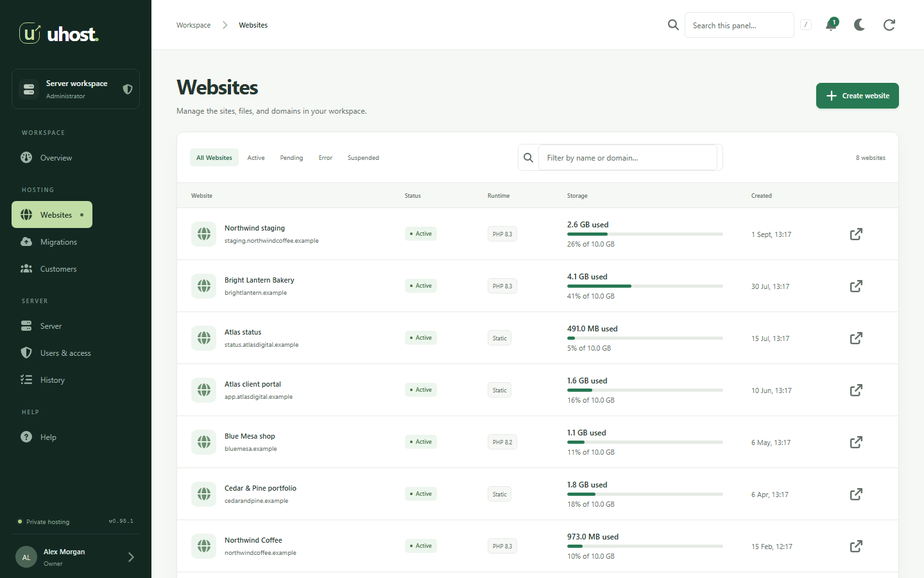Expand Alex Morgan account menu chevron
This screenshot has height=578, width=924.
pyautogui.click(x=131, y=557)
